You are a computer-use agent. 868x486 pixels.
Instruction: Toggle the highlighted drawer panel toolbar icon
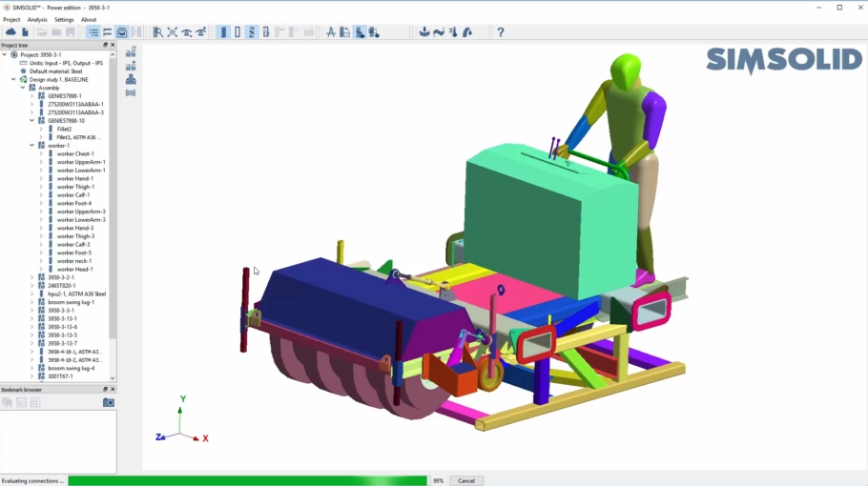point(122,32)
